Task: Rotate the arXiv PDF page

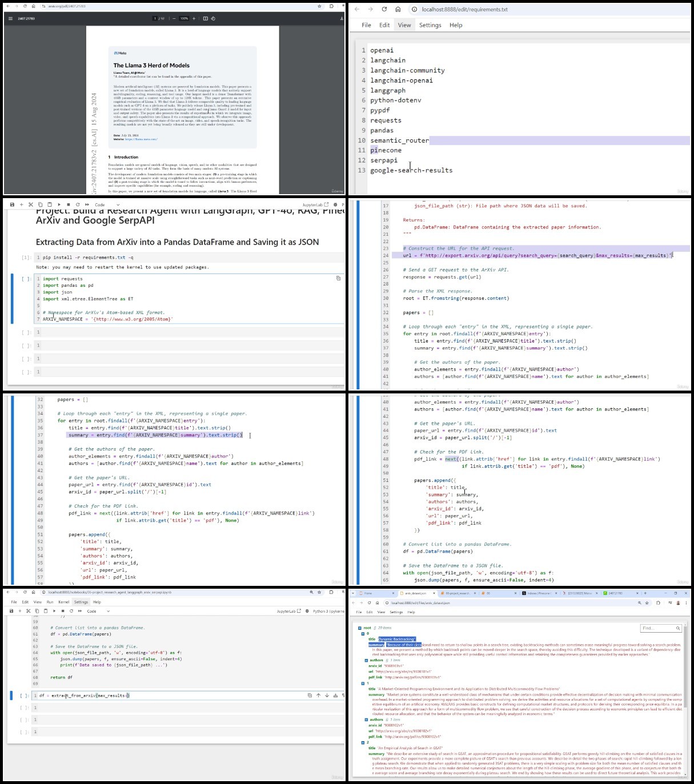Action: pos(213,18)
